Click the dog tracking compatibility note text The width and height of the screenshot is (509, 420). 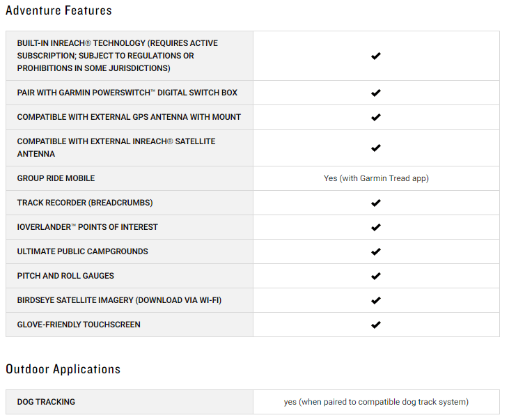click(376, 402)
